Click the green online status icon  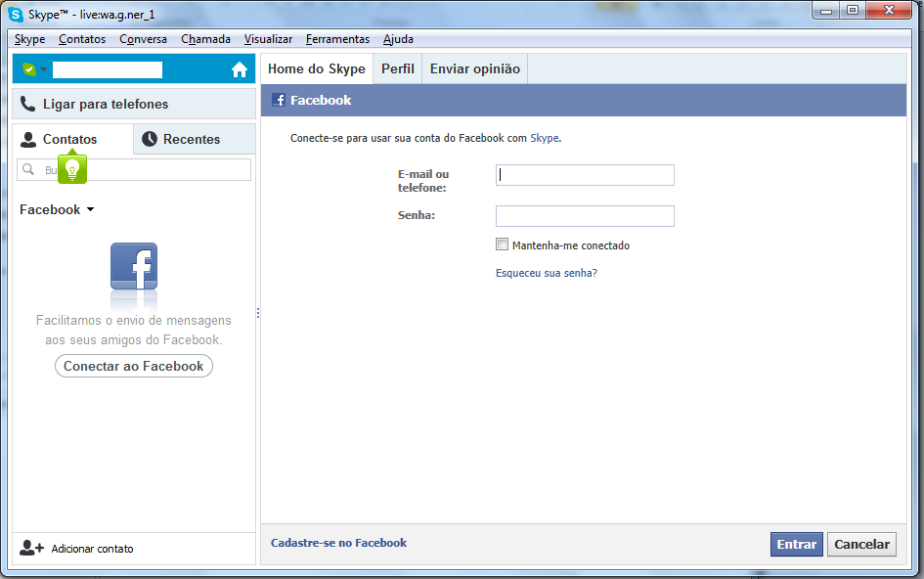(28, 69)
